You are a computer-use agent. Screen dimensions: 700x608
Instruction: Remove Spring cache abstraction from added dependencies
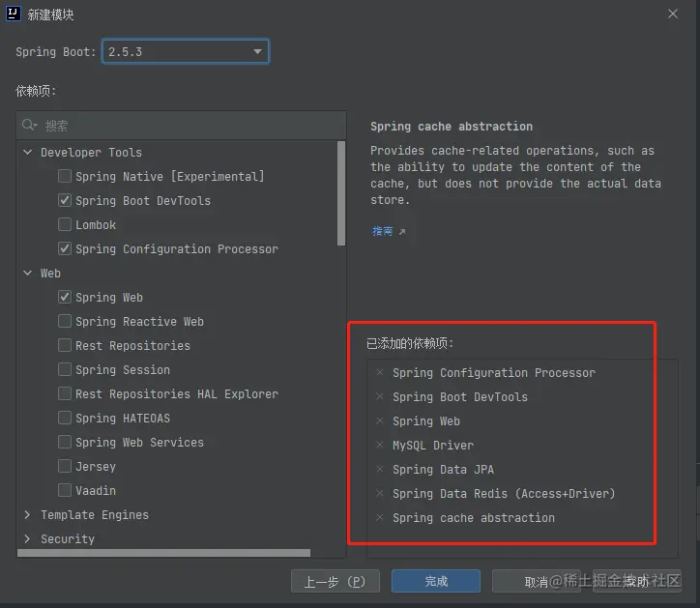379,517
